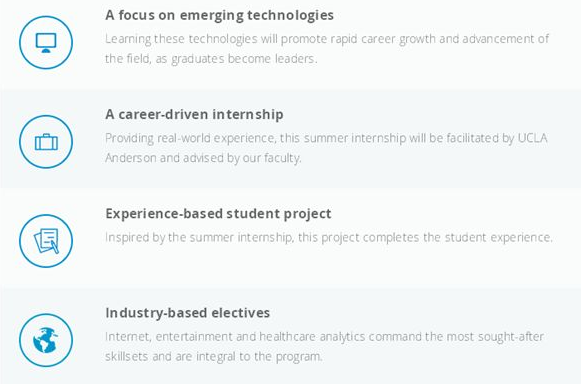Click 'the field, as graduates become leaders' line
The image size is (581, 384).
[211, 59]
